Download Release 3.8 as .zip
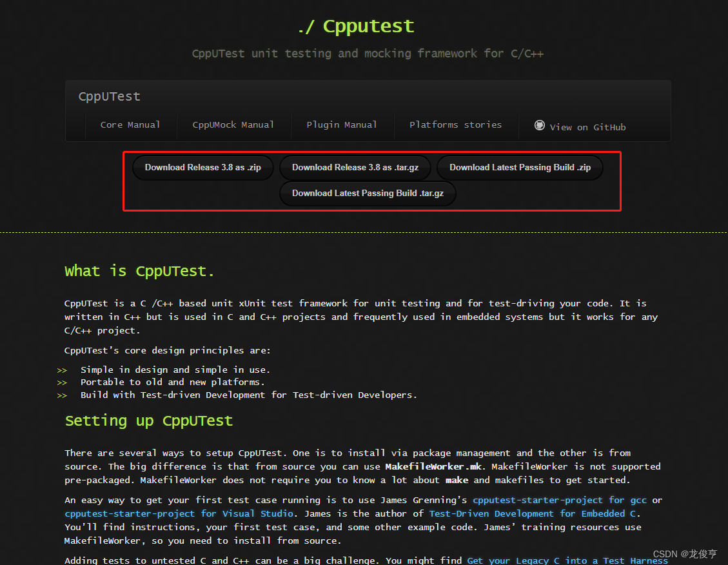728x565 pixels. pyautogui.click(x=203, y=168)
